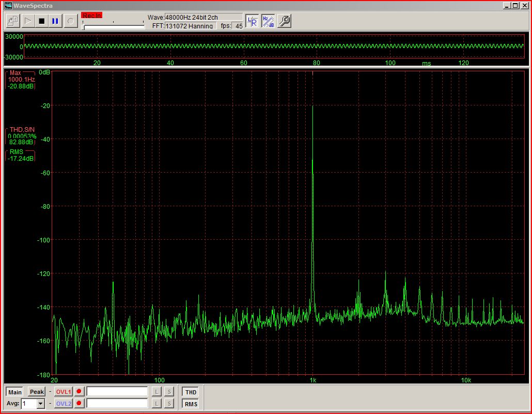Click the L button in OVL2 row

click(x=157, y=404)
